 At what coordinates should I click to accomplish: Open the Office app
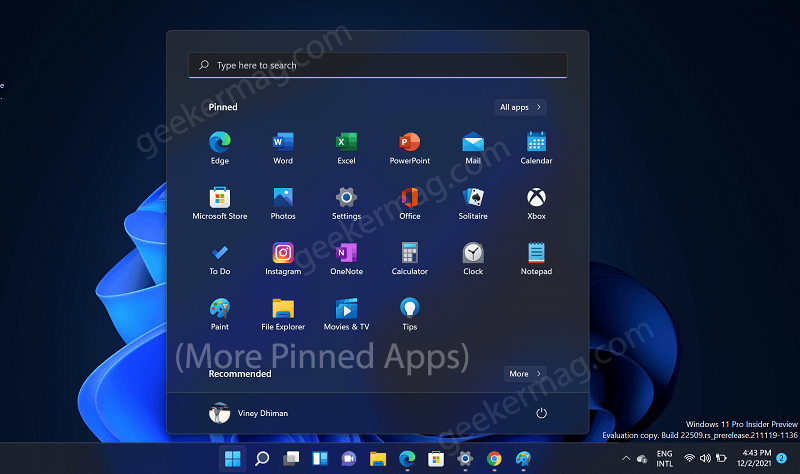pos(410,203)
